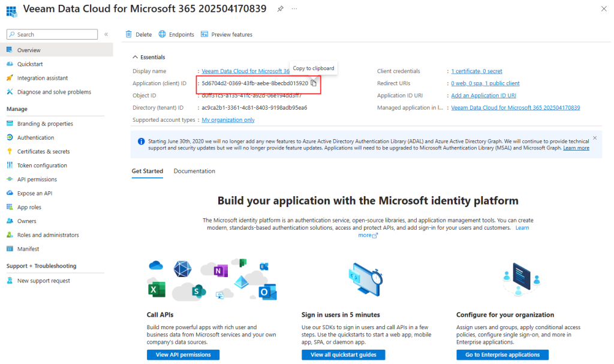Click the API permissions icon
The image size is (614, 364).
coord(10,179)
